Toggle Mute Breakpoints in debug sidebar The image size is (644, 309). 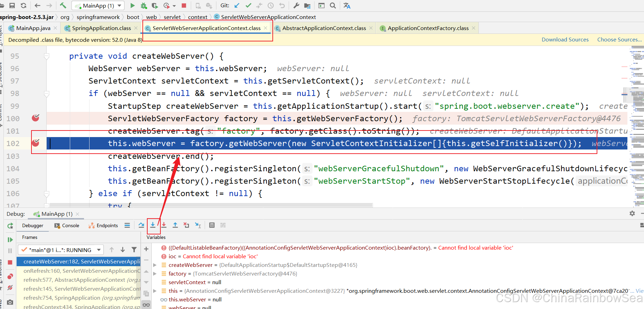tap(10, 288)
